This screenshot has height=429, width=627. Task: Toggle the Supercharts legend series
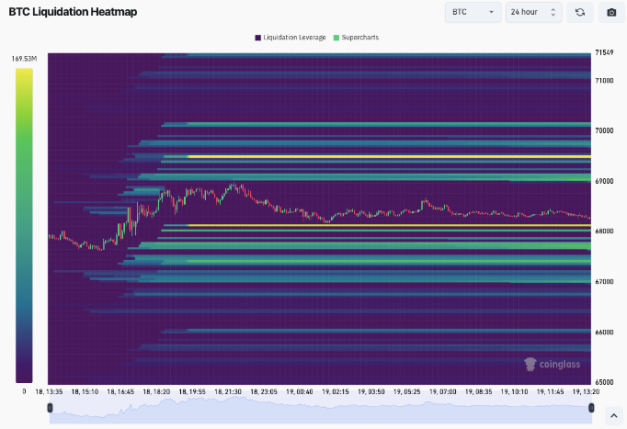360,37
